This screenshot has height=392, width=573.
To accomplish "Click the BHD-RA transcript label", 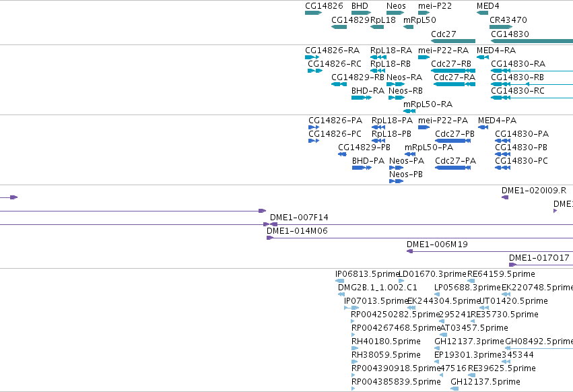I will pos(368,91).
